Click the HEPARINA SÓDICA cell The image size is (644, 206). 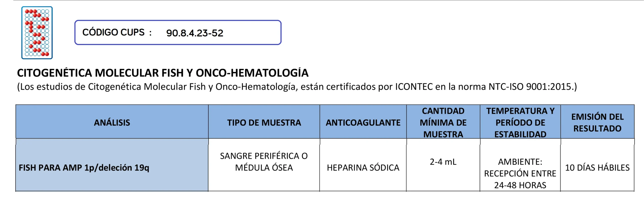coord(363,168)
